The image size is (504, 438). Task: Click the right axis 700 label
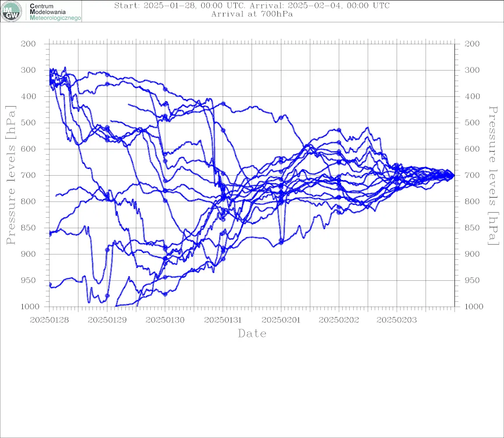click(x=472, y=176)
